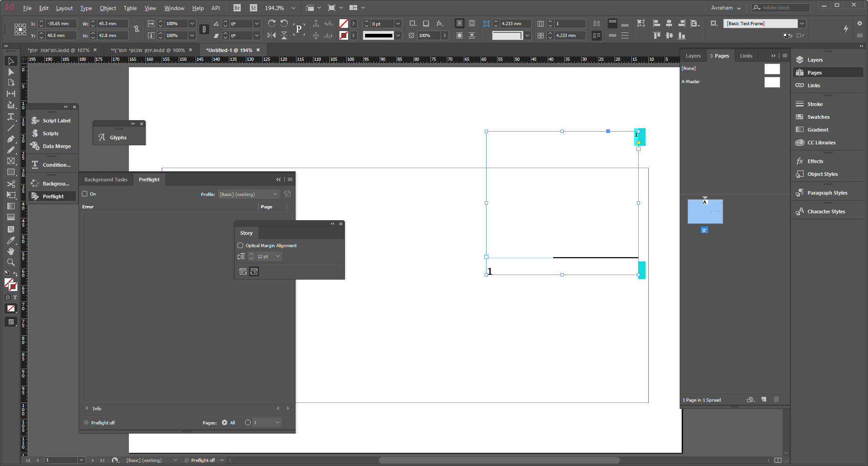
Task: Click the Data Merge panel icon
Action: (56, 146)
